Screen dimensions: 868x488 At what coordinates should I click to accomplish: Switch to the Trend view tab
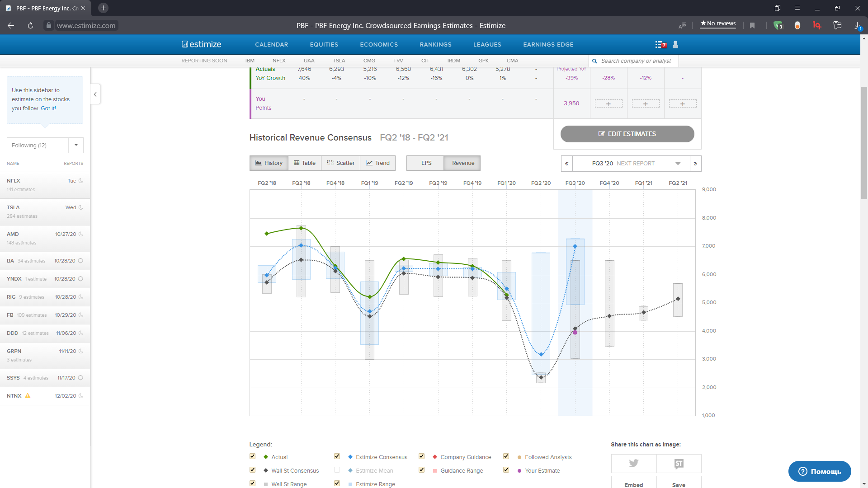[x=377, y=163]
